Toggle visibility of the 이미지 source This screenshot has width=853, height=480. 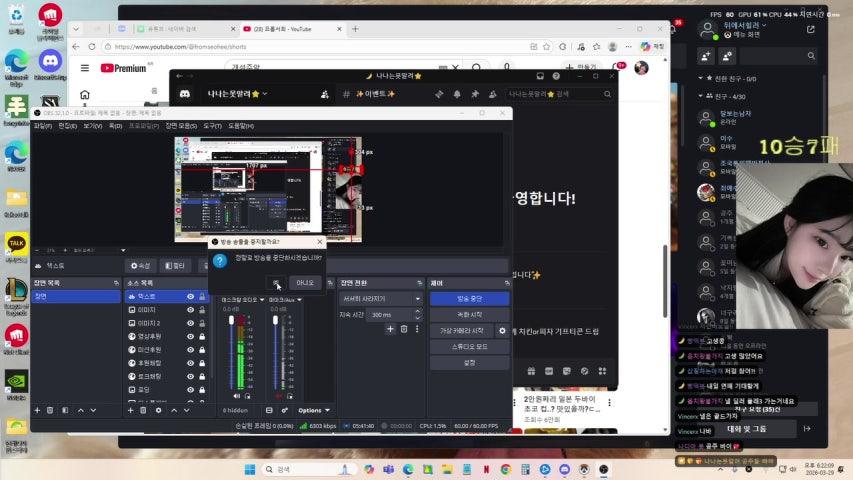click(x=190, y=310)
